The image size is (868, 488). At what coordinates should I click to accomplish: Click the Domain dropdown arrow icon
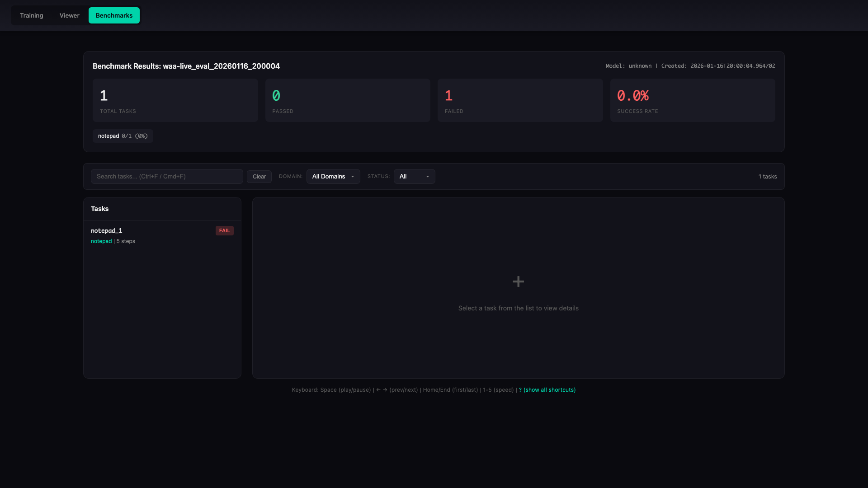[353, 177]
